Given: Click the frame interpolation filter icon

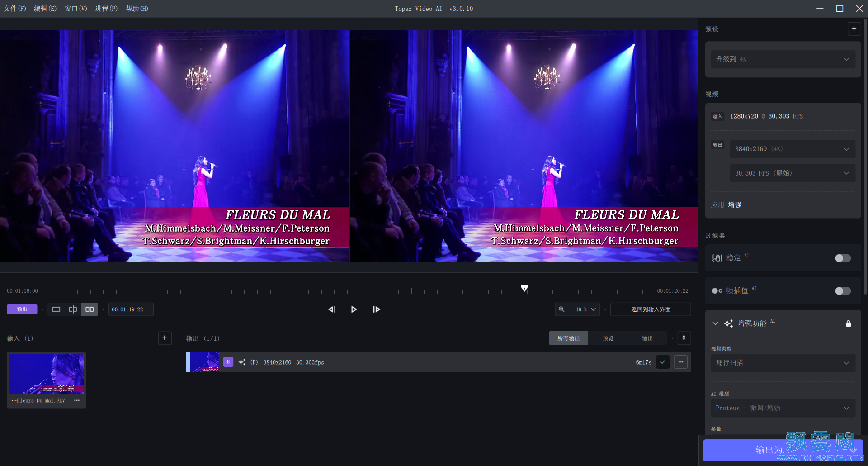Looking at the screenshot, I should 717,290.
